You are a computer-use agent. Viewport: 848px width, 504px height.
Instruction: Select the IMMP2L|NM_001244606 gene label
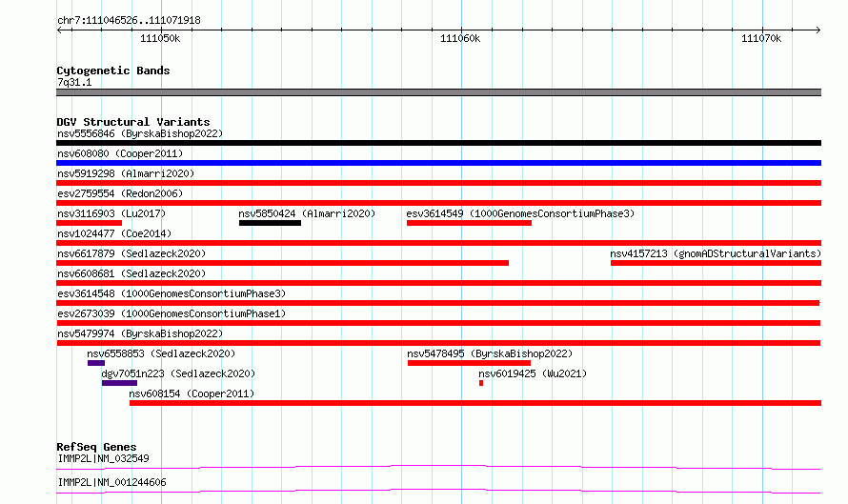[111, 482]
